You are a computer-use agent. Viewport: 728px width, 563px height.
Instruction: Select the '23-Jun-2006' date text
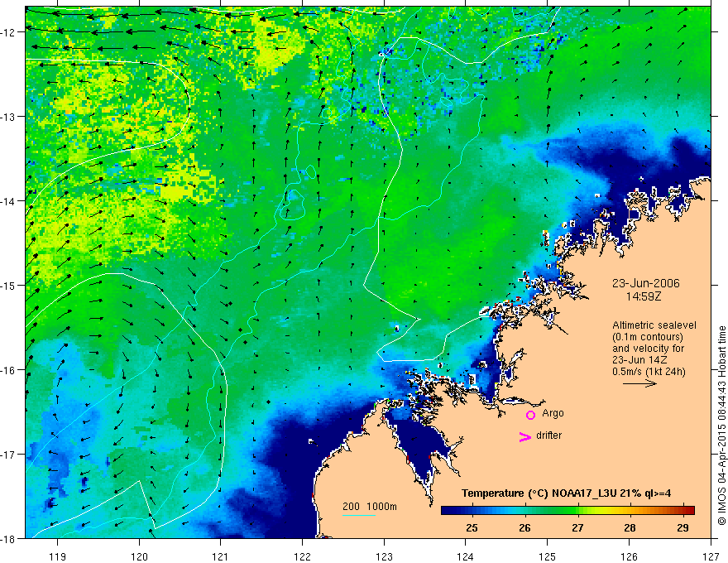(x=646, y=283)
